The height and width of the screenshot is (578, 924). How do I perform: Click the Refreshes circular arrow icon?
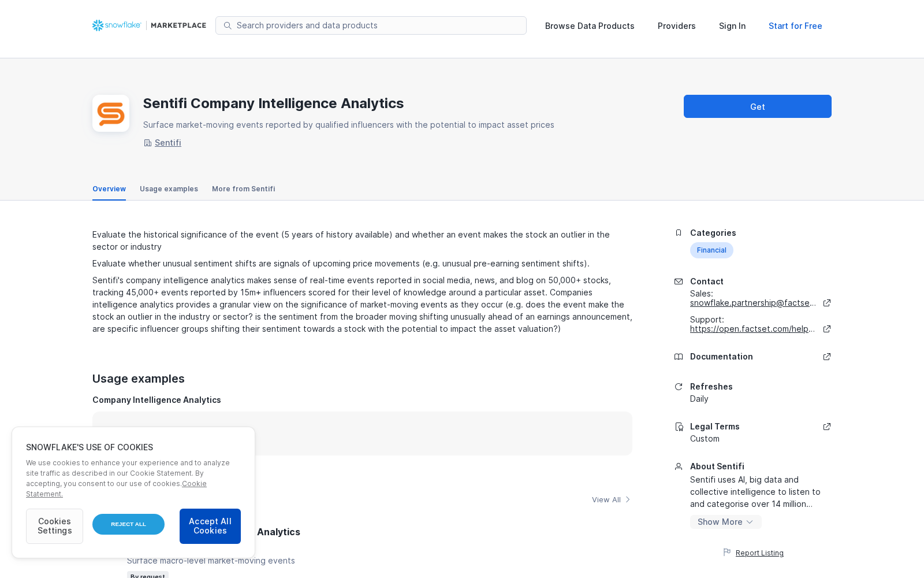679,387
